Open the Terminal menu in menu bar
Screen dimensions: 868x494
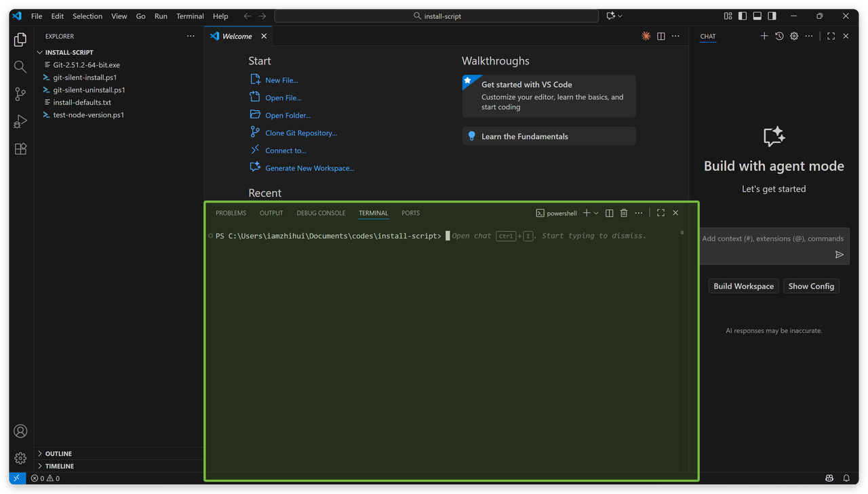pyautogui.click(x=190, y=16)
